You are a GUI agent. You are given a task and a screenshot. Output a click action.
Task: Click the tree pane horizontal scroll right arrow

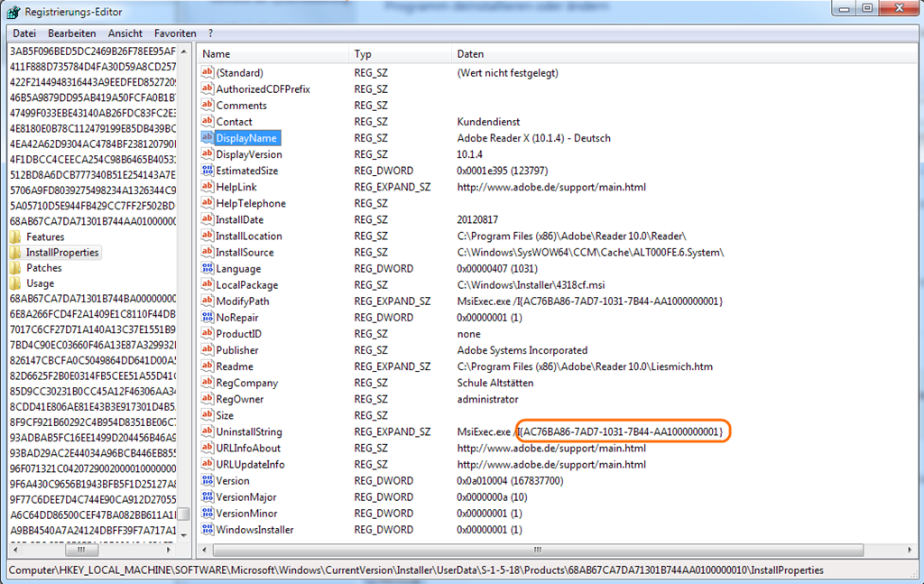pyautogui.click(x=169, y=549)
